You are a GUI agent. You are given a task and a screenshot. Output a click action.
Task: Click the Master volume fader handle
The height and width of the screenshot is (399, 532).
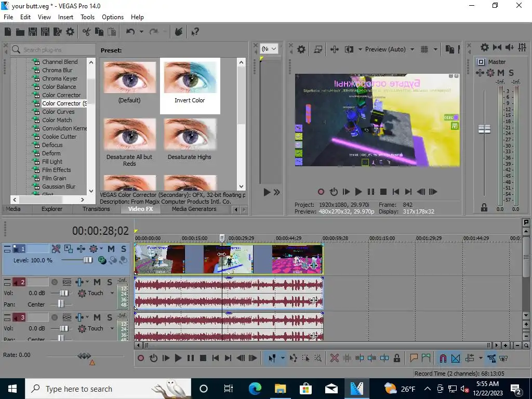click(484, 129)
